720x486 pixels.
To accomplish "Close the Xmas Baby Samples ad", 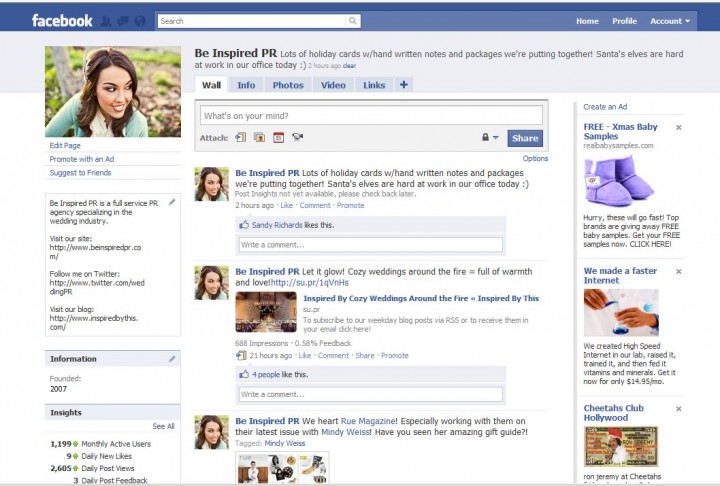I will point(679,128).
